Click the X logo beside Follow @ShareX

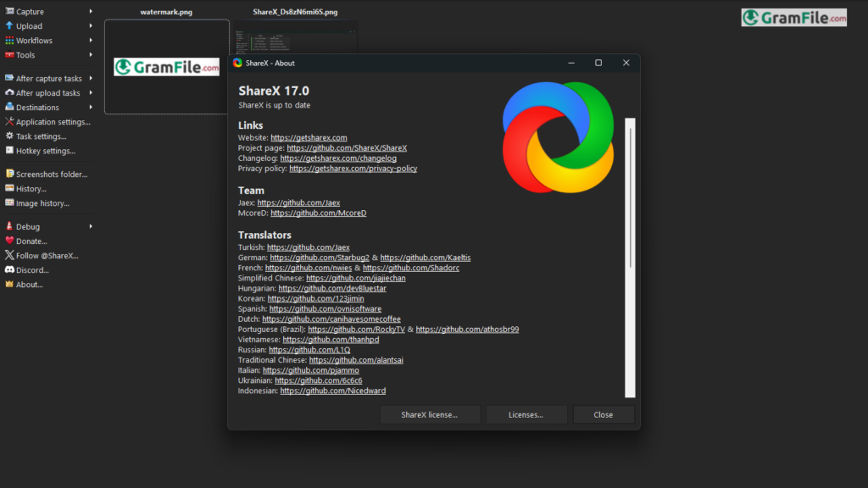click(9, 255)
